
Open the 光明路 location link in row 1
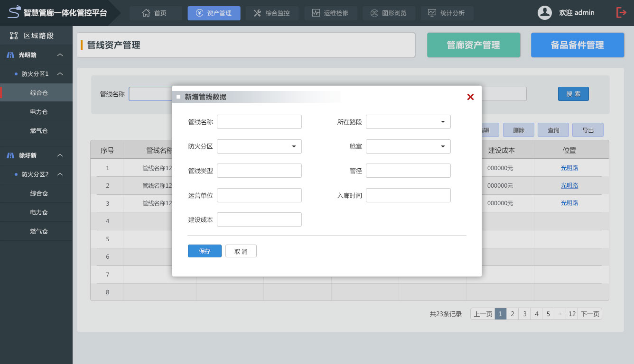[569, 168]
